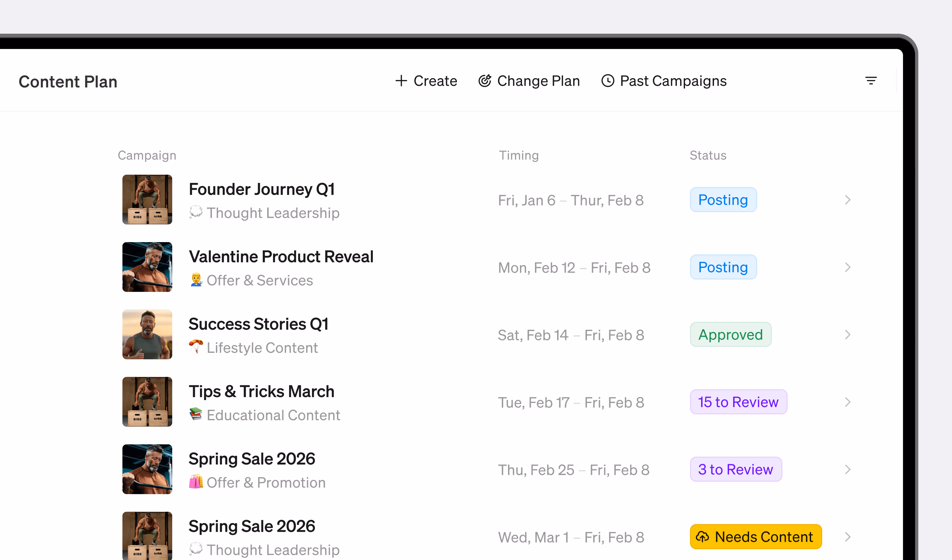Click the Needs Content status button

pyautogui.click(x=756, y=537)
